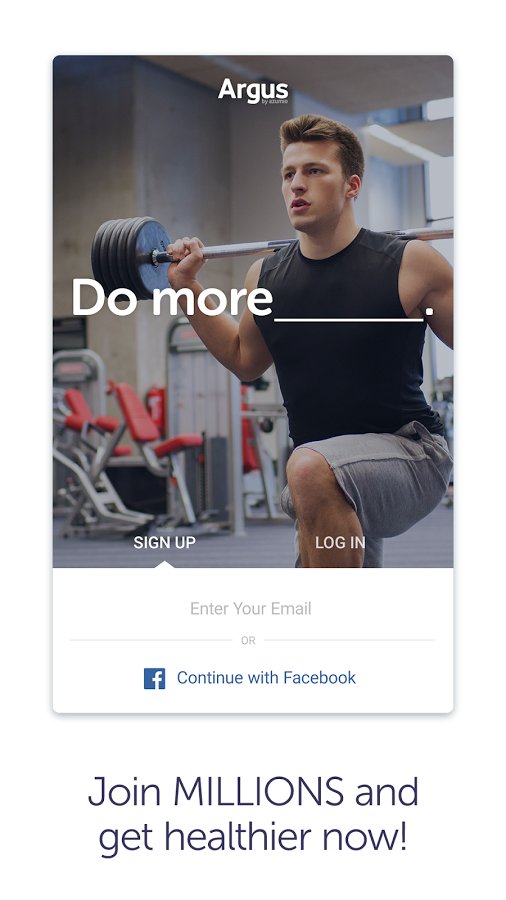The image size is (506, 900).
Task: Click the small 'by azumio' text under logo
Action: tap(275, 102)
